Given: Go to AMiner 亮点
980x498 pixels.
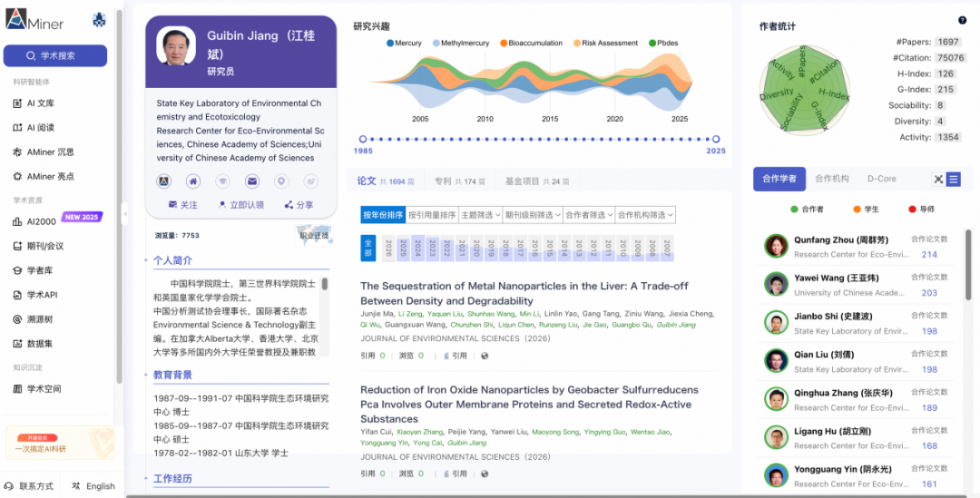Looking at the screenshot, I should [x=44, y=176].
